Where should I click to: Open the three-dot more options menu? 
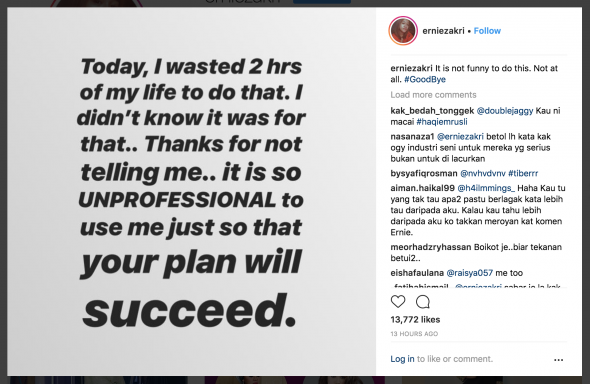(x=559, y=360)
